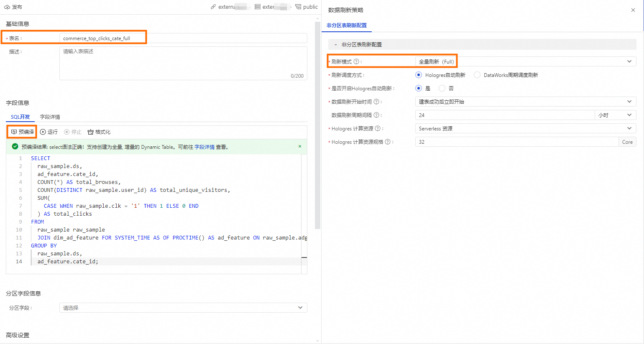Click help icon beside Hologres 计算资源规格
Screen dimensions: 644x344
(388, 142)
